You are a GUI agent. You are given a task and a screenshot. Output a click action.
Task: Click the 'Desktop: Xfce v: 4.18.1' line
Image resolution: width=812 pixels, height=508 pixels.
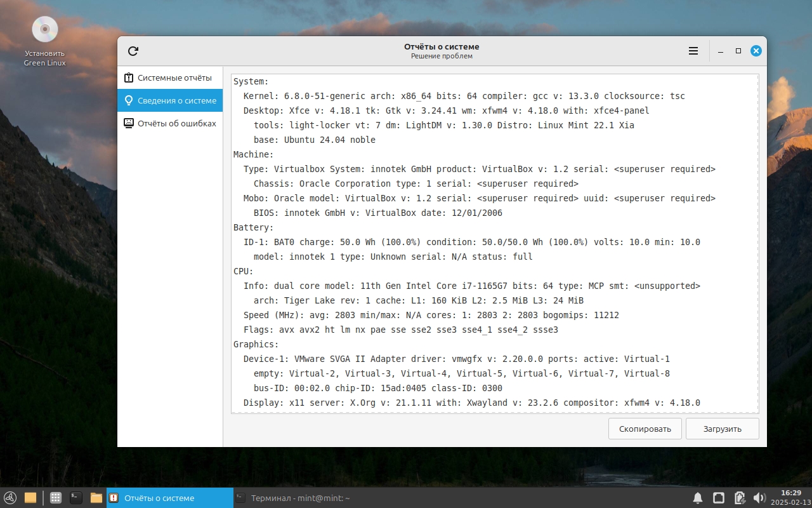(x=447, y=110)
